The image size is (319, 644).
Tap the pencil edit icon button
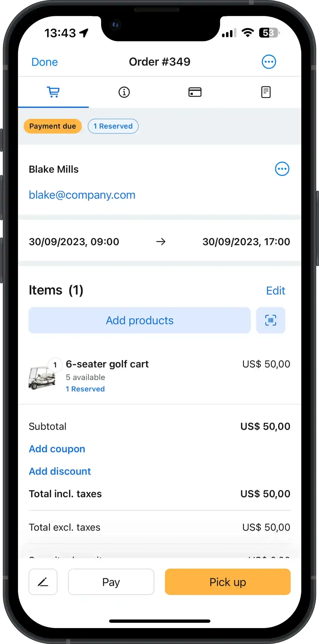click(43, 582)
